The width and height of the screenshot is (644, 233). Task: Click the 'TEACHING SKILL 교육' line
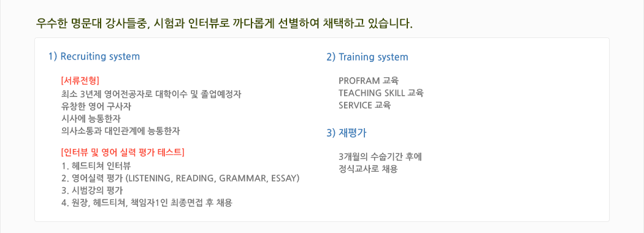[381, 93]
